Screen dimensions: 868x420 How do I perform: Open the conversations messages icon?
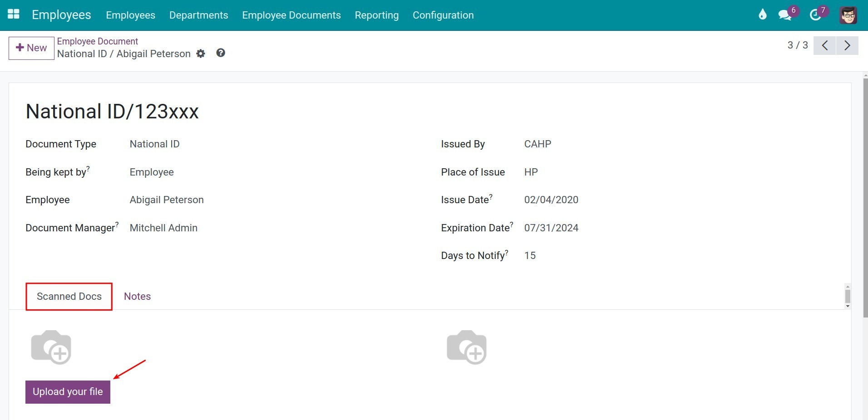[x=784, y=15]
